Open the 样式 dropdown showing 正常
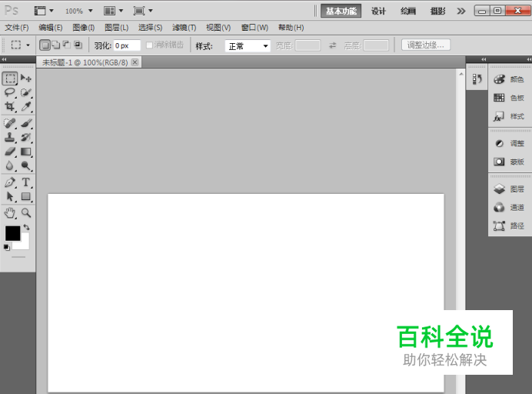The image size is (532, 394). coord(248,46)
